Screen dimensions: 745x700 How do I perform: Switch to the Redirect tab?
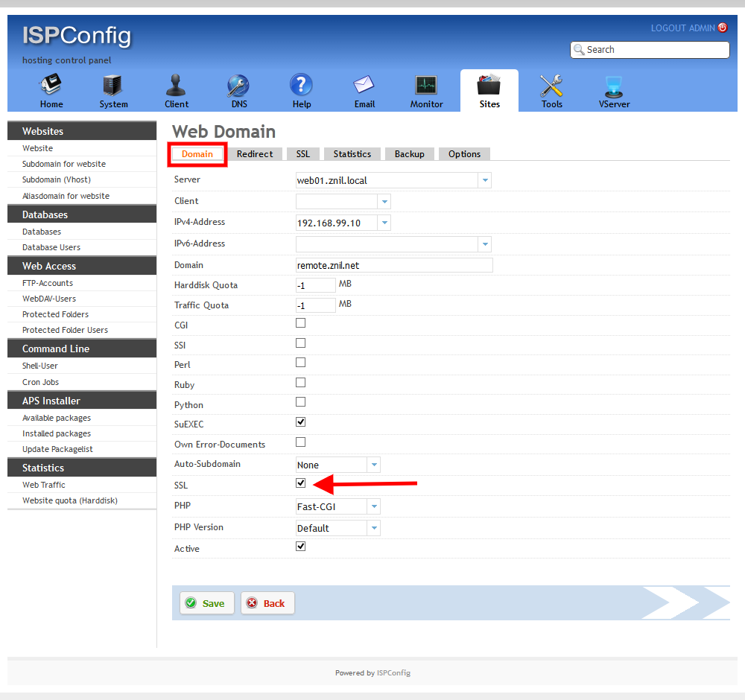coord(255,154)
